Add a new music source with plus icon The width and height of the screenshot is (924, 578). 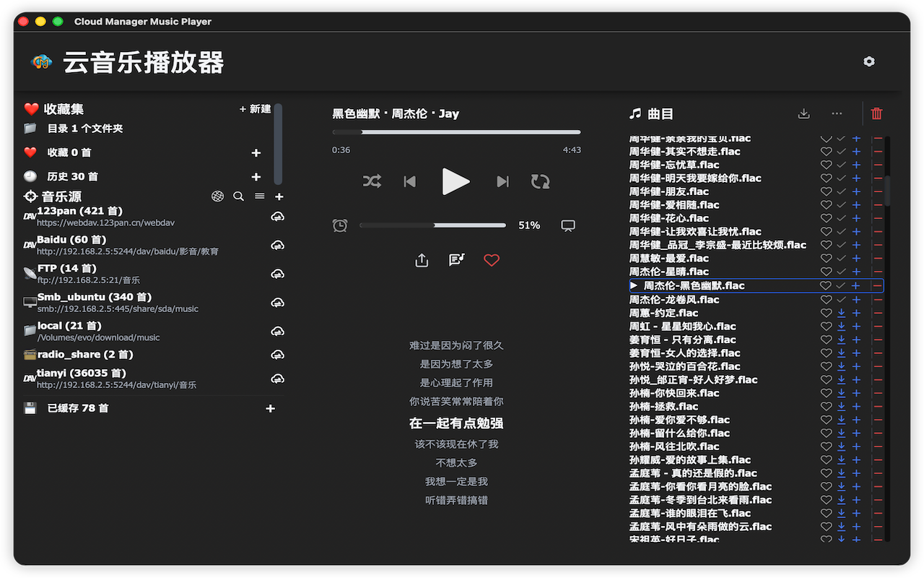point(279,197)
